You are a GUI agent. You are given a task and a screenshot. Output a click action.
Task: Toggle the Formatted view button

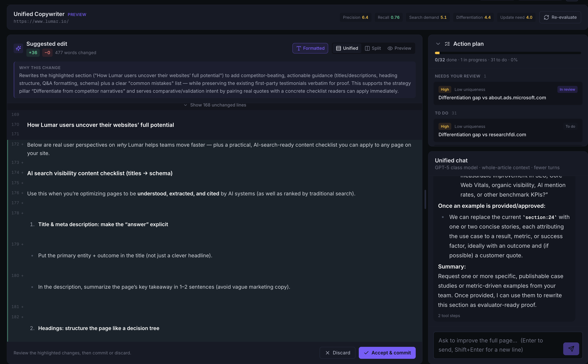310,48
